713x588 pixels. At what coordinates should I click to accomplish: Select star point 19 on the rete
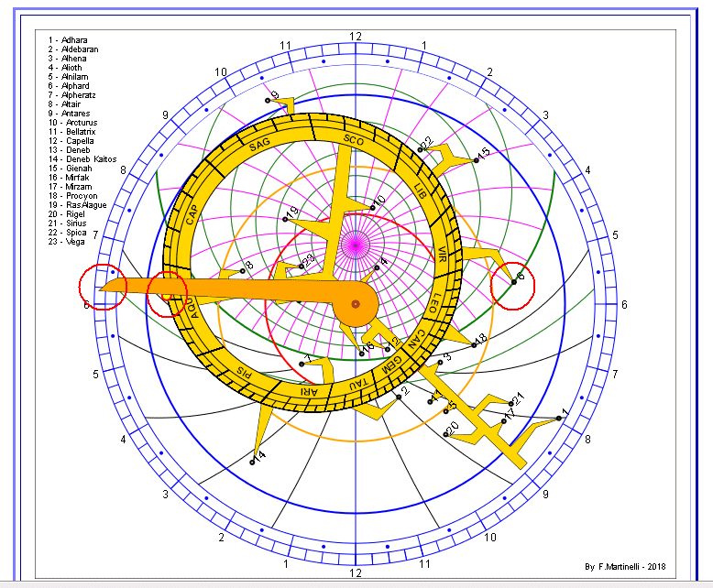285,219
